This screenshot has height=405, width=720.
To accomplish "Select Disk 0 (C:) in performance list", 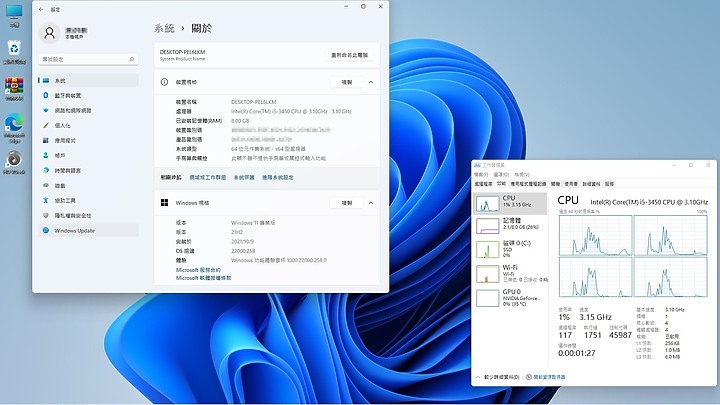I will tap(510, 249).
